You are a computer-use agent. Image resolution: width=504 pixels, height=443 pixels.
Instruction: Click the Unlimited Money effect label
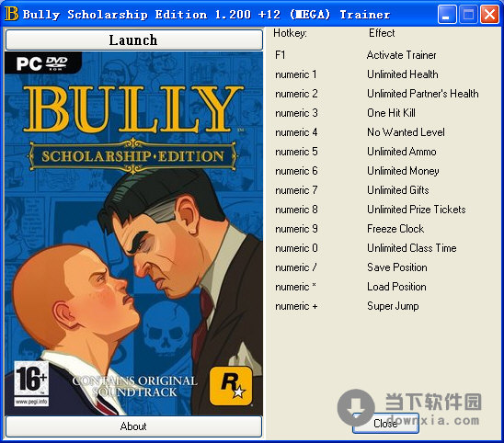tap(403, 171)
